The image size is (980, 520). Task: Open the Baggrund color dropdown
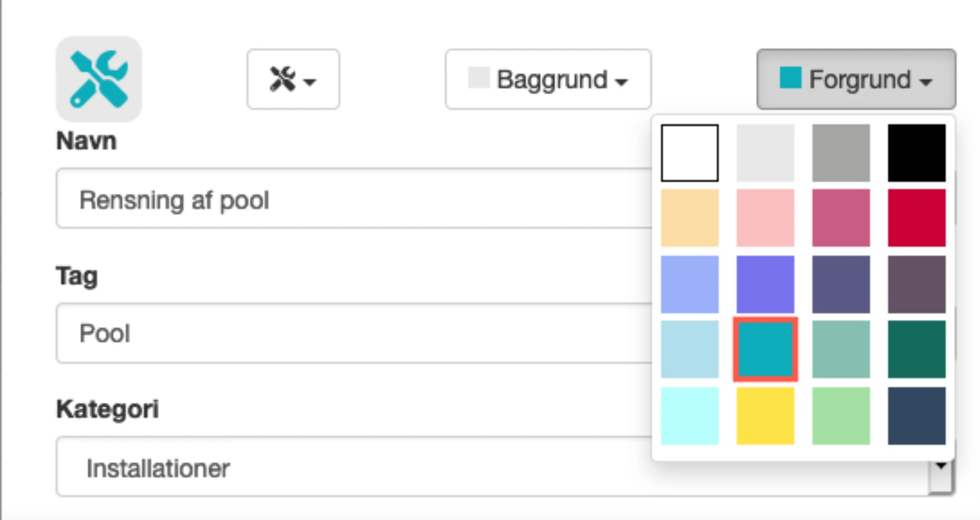click(x=548, y=79)
